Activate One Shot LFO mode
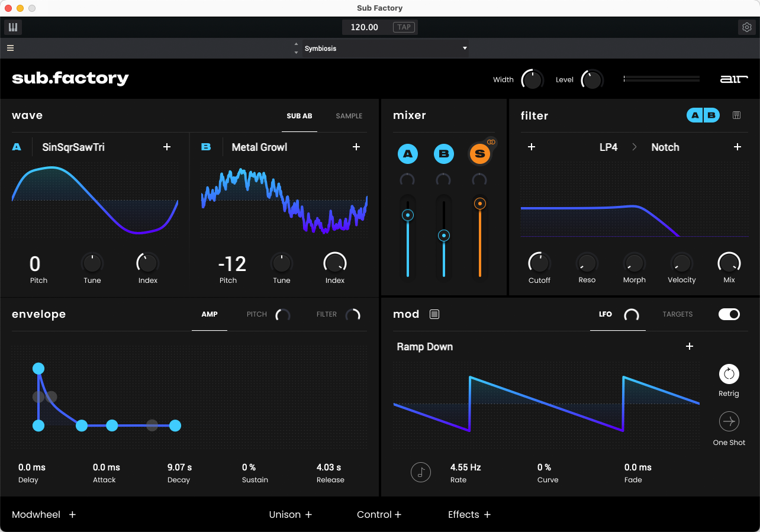This screenshot has width=760, height=532. click(x=729, y=423)
